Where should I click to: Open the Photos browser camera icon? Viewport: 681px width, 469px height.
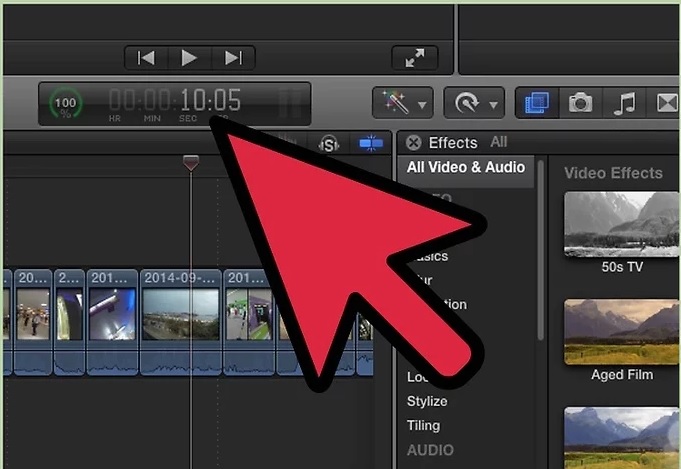click(581, 103)
